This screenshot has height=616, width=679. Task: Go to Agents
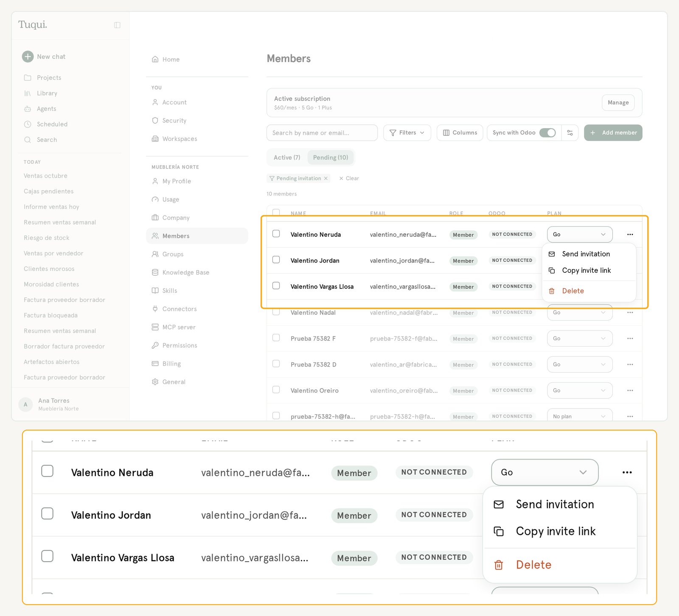40,109
